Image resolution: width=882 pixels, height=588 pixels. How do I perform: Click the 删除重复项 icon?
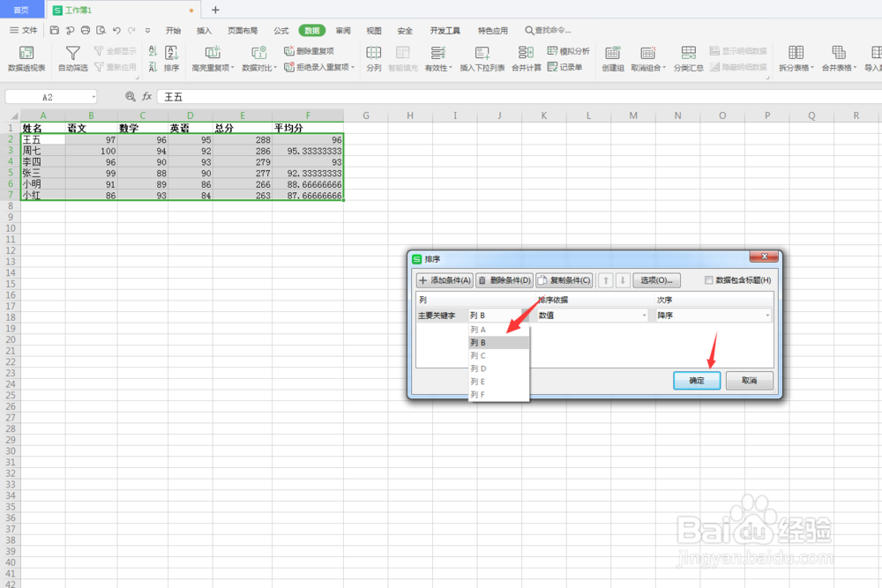point(289,51)
